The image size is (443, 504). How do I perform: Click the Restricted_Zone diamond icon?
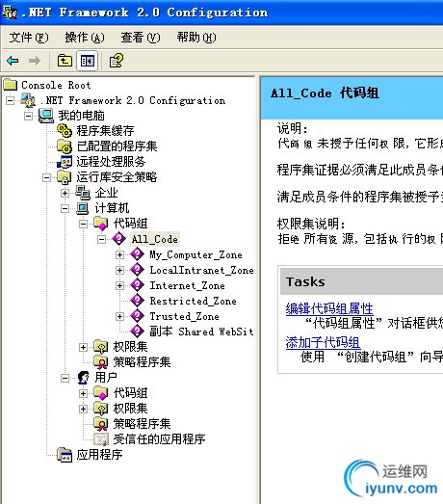(x=137, y=301)
